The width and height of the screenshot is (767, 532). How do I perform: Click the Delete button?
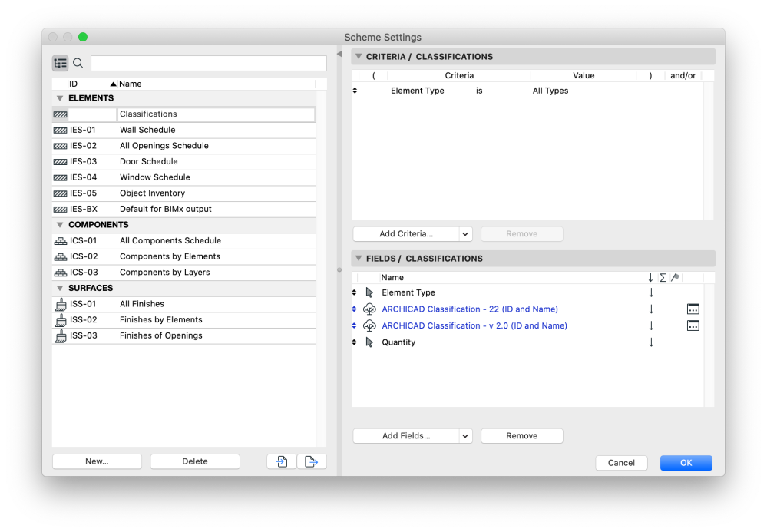pyautogui.click(x=195, y=461)
